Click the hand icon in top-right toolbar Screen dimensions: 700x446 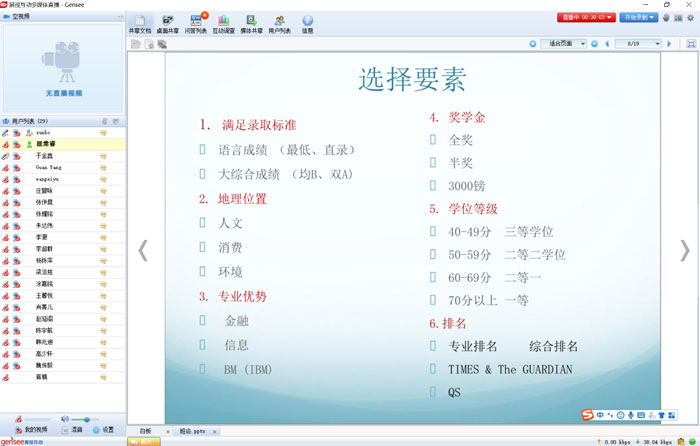[x=665, y=17]
